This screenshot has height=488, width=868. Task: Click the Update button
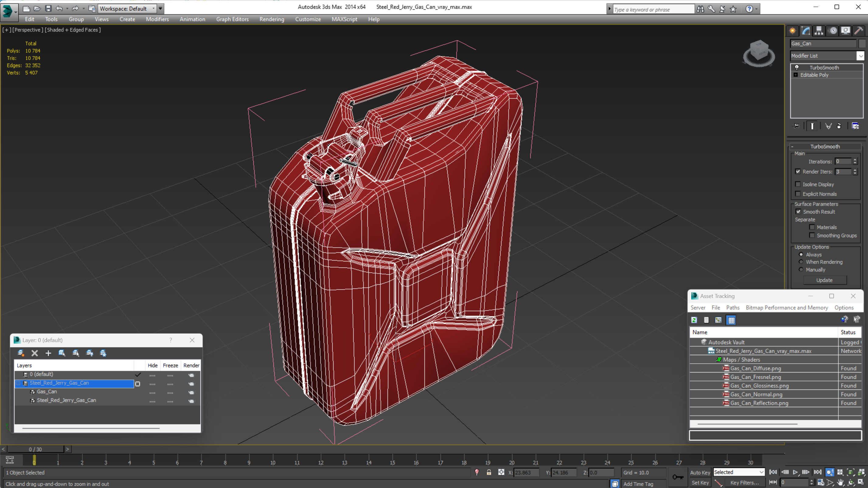coord(824,280)
